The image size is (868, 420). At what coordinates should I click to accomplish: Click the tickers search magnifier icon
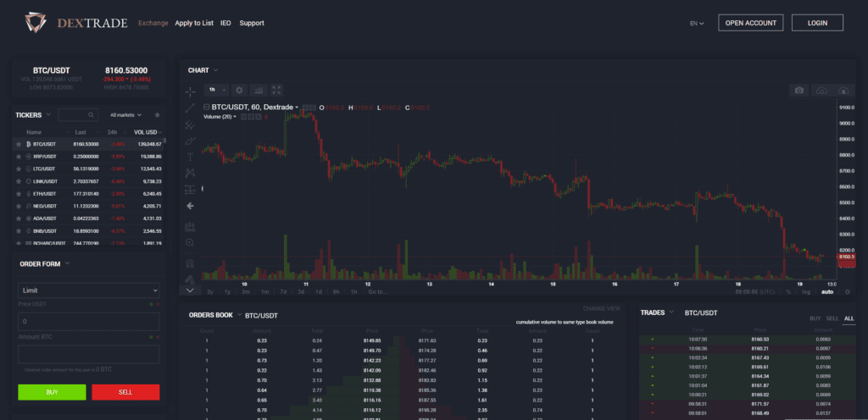(x=91, y=115)
